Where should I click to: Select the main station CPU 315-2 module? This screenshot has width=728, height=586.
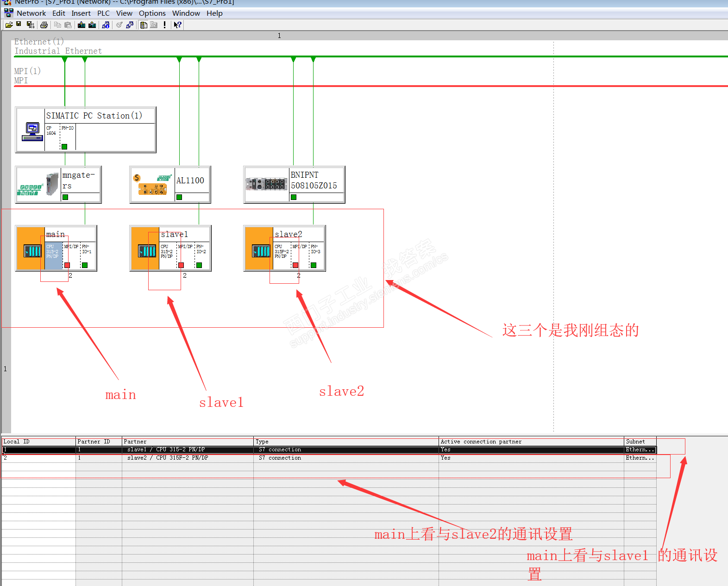(53, 256)
